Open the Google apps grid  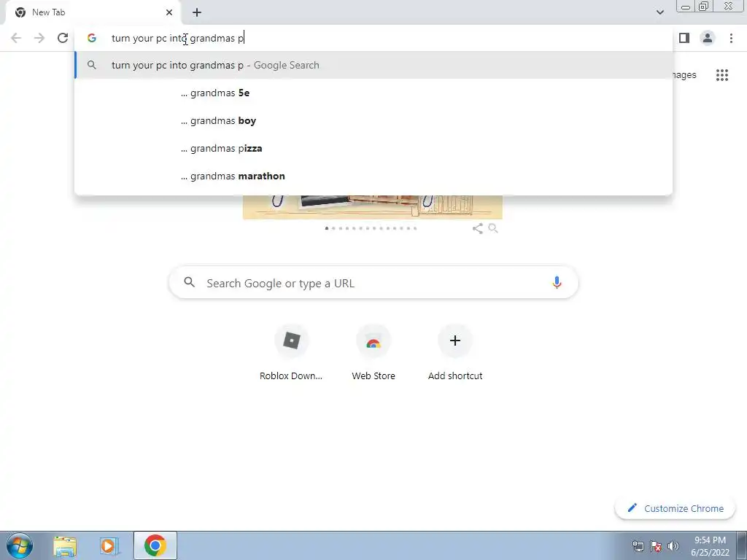click(722, 75)
